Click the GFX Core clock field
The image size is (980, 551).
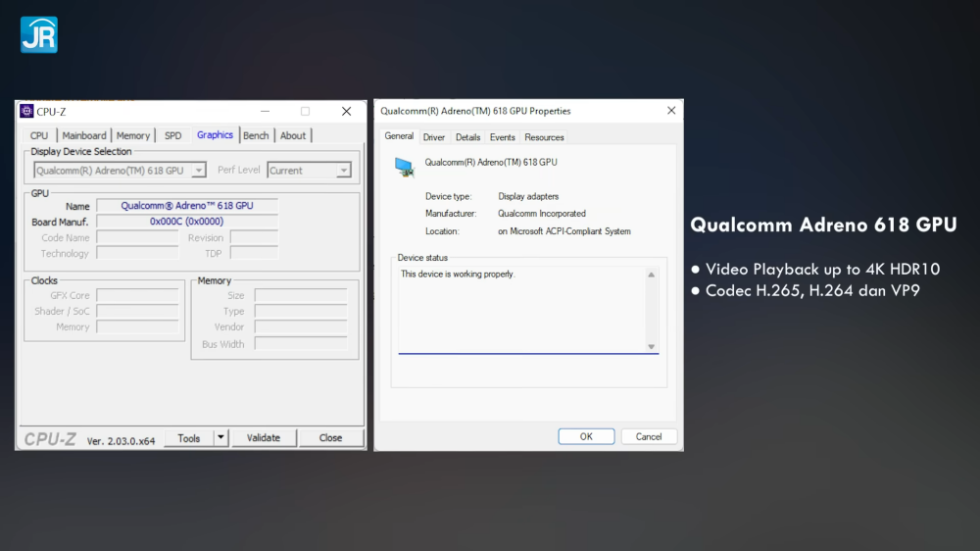(x=137, y=295)
